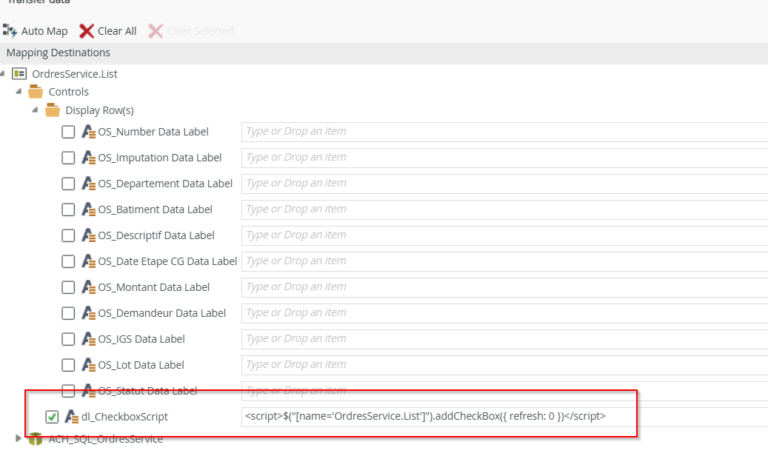Select the Controls folder icon
Image resolution: width=768 pixels, height=456 pixels.
pos(36,92)
